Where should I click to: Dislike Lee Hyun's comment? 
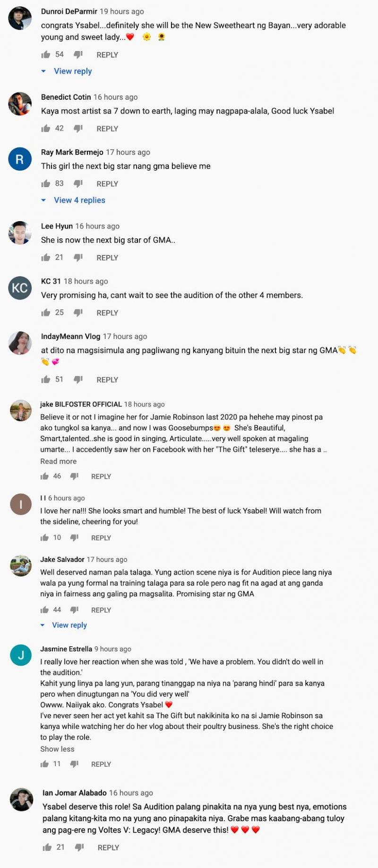[78, 258]
